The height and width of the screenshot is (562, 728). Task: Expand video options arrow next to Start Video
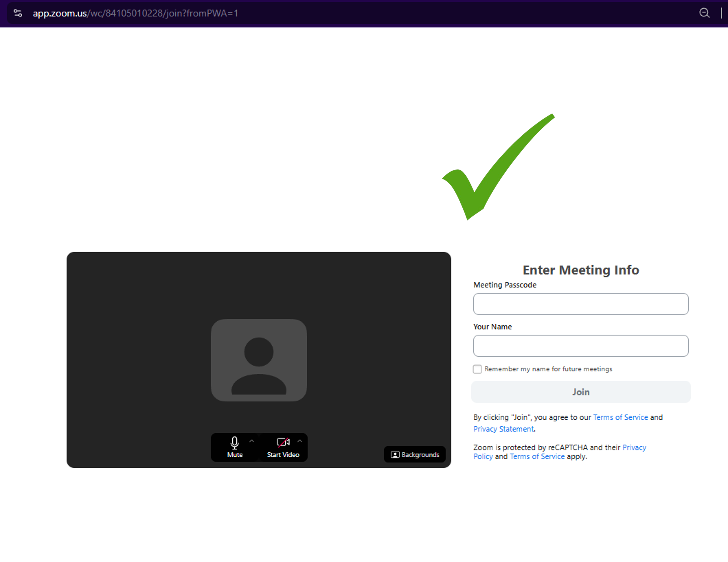pos(300,441)
